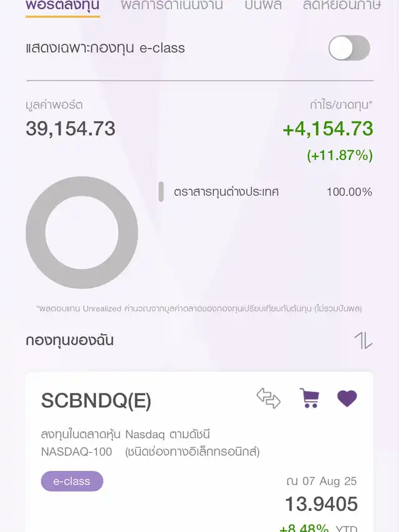Switch to the ผลการดำเนินงาน tab

click(171, 6)
